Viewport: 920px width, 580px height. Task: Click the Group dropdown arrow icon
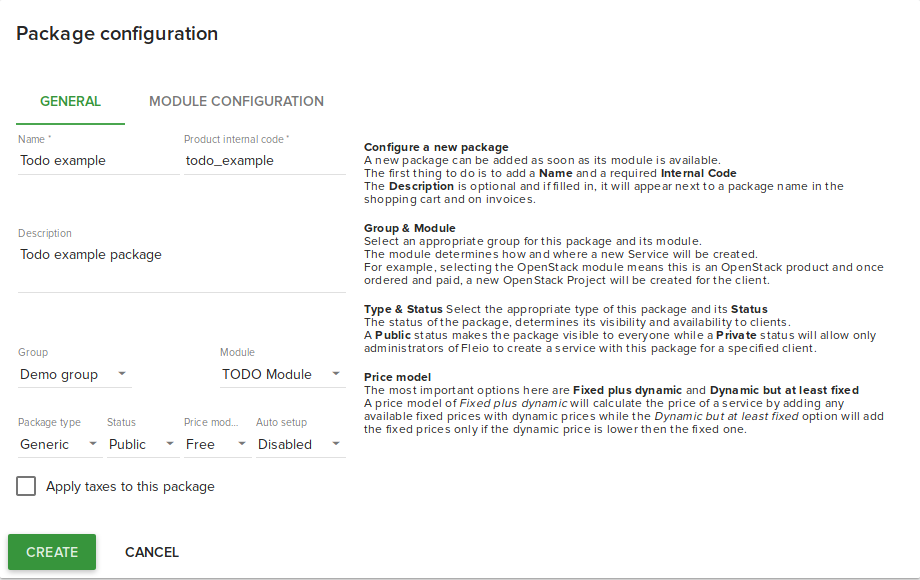(x=122, y=374)
